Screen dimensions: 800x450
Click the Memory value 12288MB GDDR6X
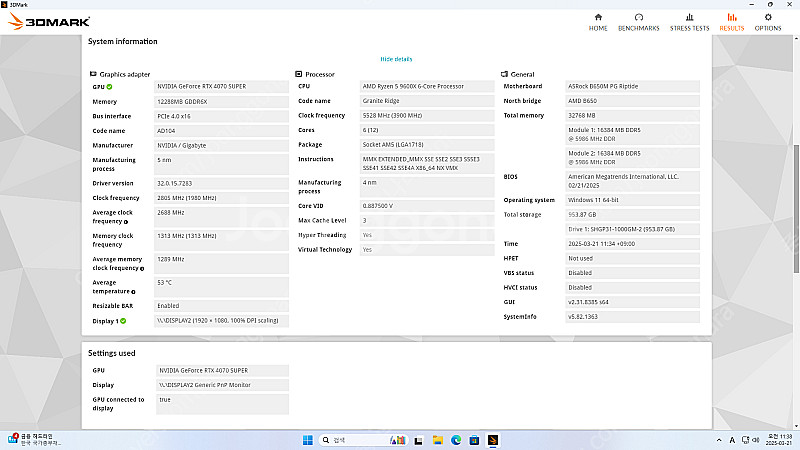221,102
